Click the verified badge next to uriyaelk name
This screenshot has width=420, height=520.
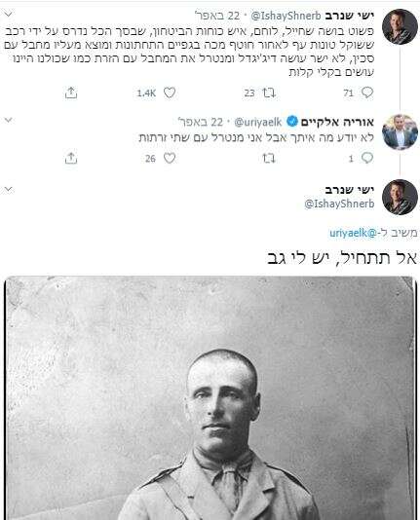292,122
